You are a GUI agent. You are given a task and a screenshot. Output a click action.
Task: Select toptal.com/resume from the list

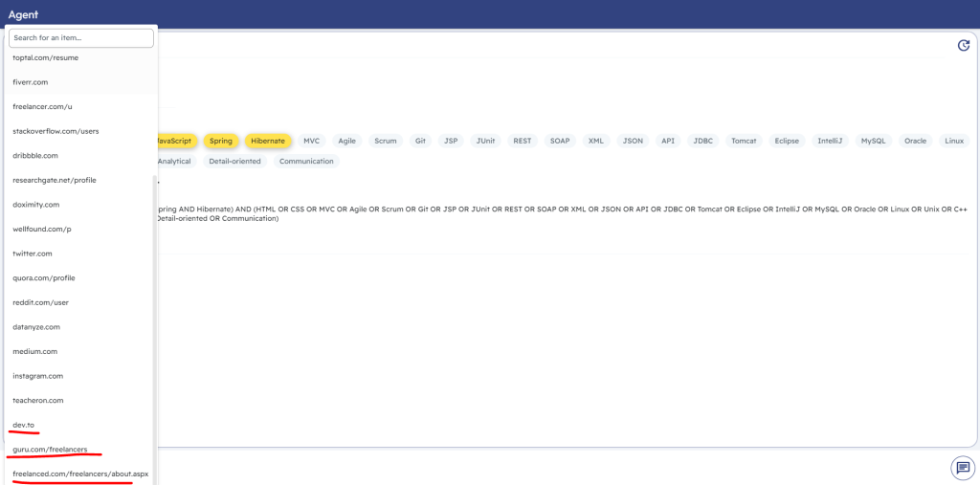[x=81, y=57]
